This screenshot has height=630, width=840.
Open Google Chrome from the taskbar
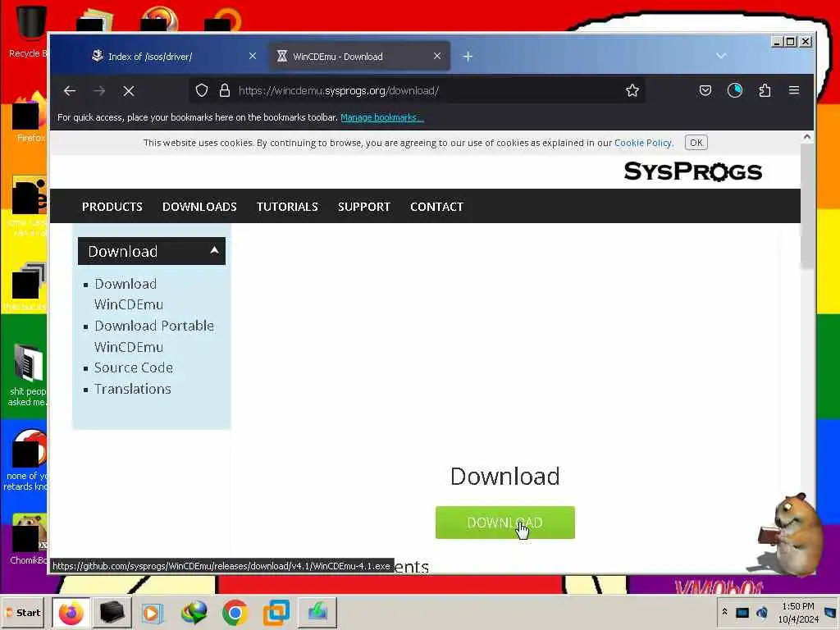coord(235,613)
